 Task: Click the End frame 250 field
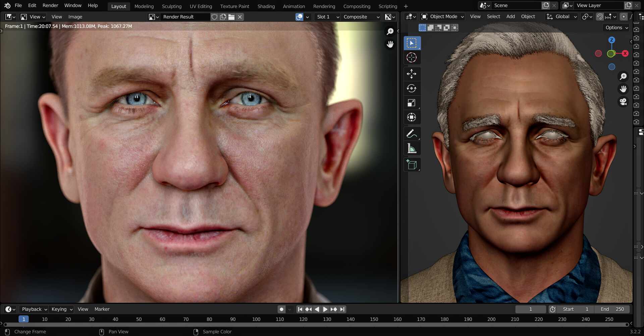click(x=612, y=309)
